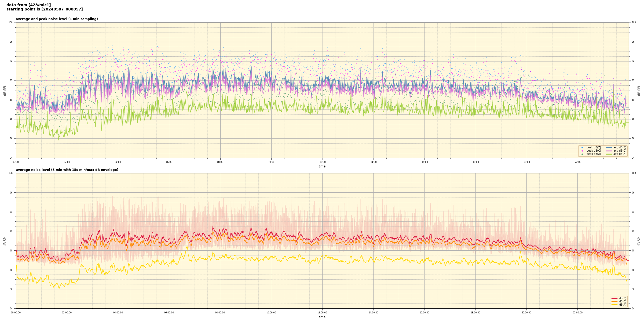The width and height of the screenshot is (644, 322).
Task: Click the 96 tick on bottom chart left axis
Action: (11, 192)
